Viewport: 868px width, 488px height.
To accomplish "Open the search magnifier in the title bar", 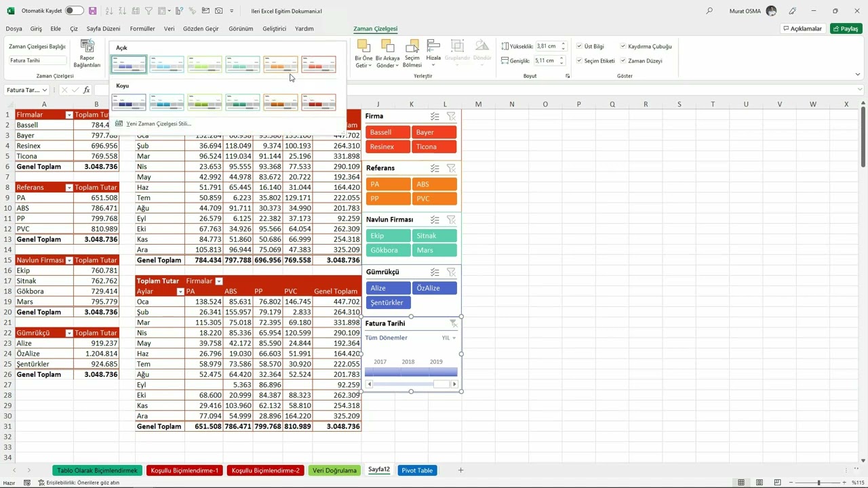I will [x=709, y=11].
